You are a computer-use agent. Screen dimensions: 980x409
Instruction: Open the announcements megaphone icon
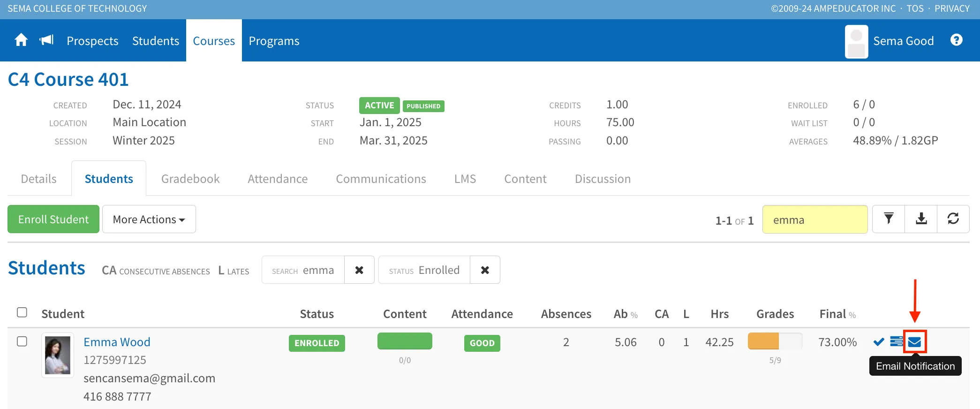coord(47,40)
